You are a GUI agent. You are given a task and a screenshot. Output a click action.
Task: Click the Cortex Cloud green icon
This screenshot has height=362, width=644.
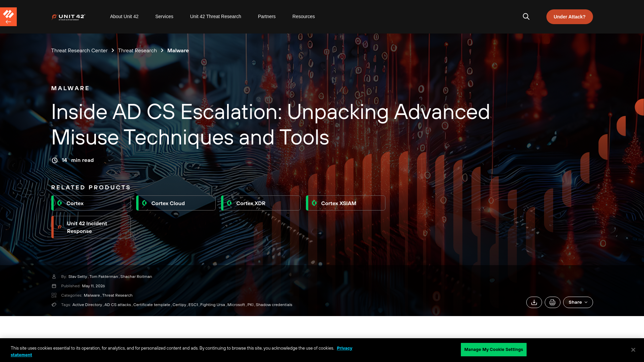pos(145,203)
